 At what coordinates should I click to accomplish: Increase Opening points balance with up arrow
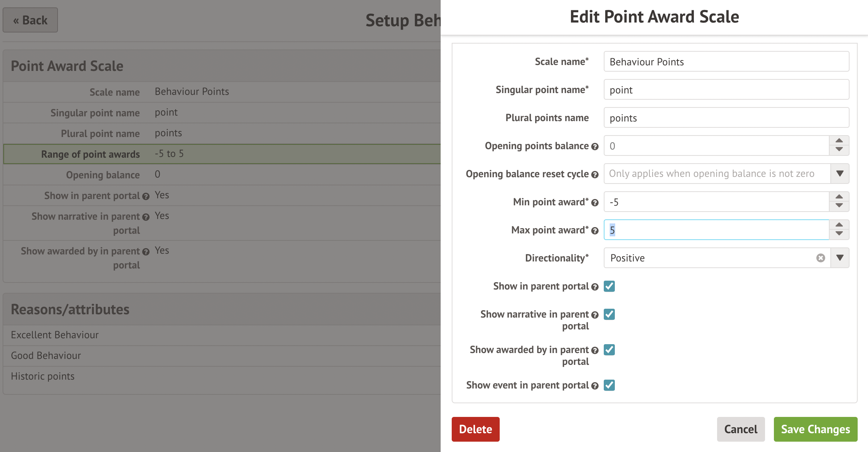point(839,141)
